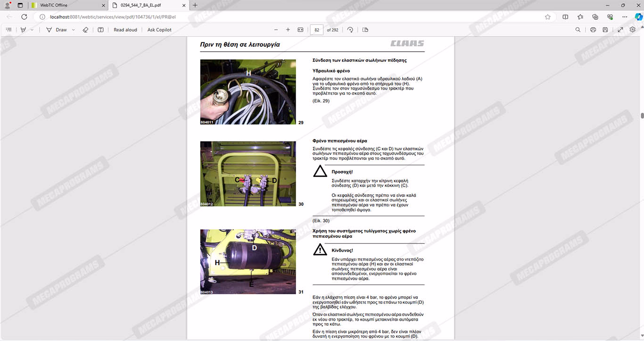
Task: Select the highlight tool
Action: [x=23, y=30]
